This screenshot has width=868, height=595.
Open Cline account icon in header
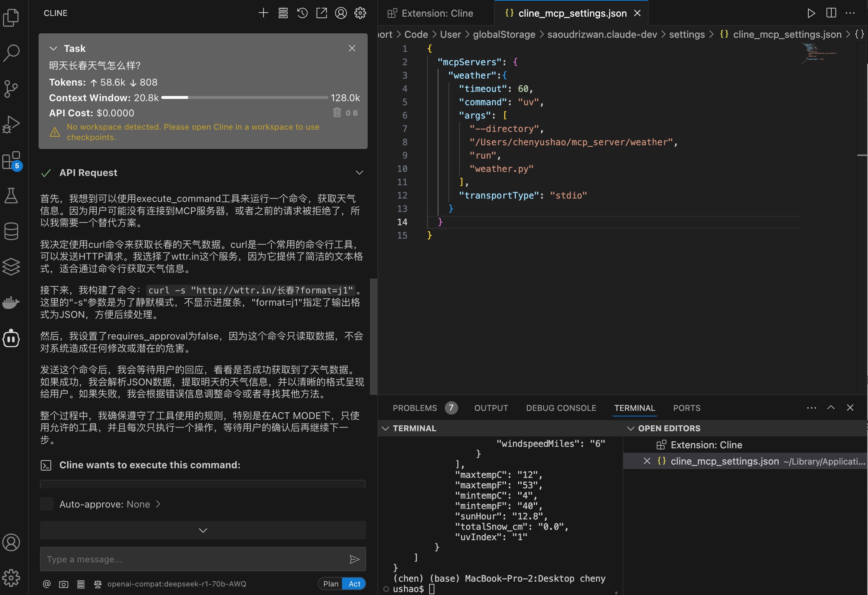[x=341, y=13]
